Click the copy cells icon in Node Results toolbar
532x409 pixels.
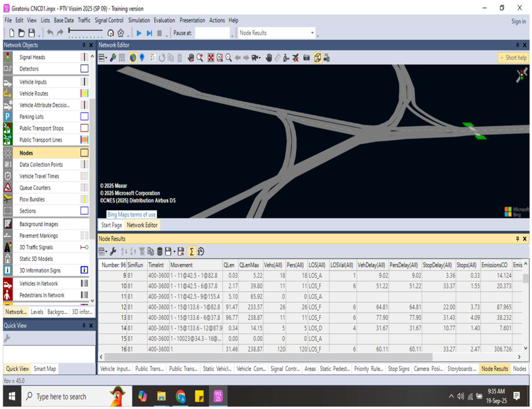[151, 252]
